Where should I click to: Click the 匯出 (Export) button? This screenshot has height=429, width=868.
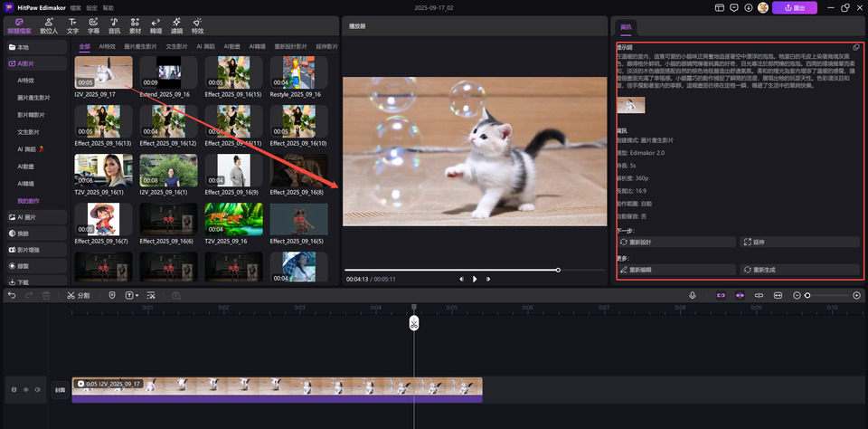point(794,7)
